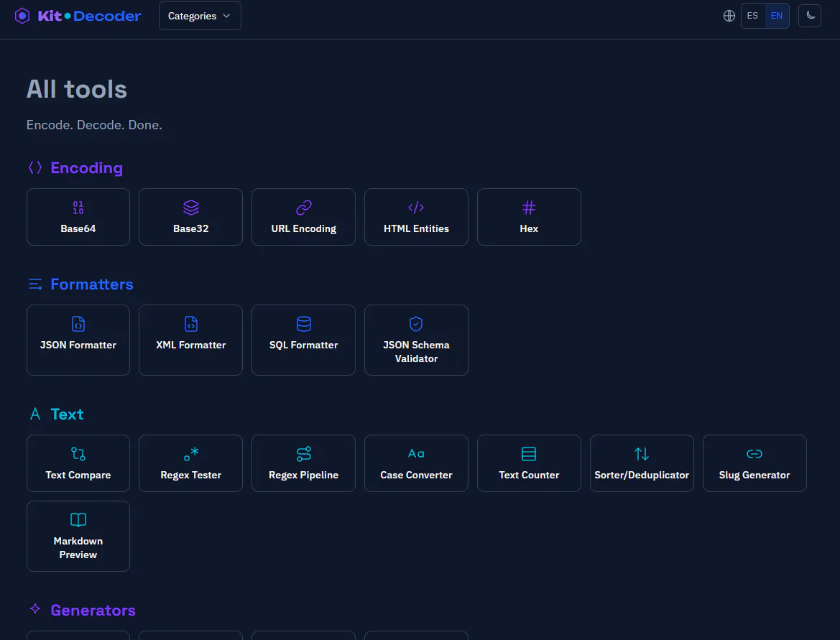Click the globe language icon
The width and height of the screenshot is (840, 640).
[x=729, y=16]
